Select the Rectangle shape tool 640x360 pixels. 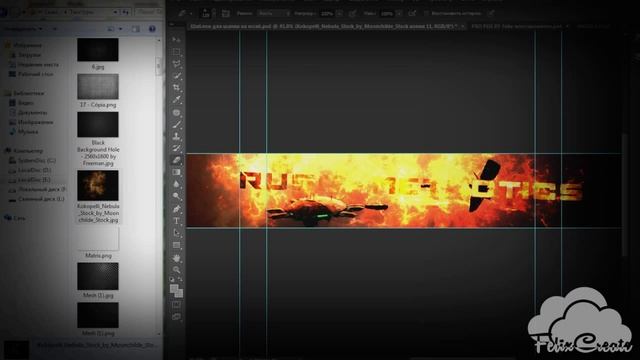pos(176,245)
